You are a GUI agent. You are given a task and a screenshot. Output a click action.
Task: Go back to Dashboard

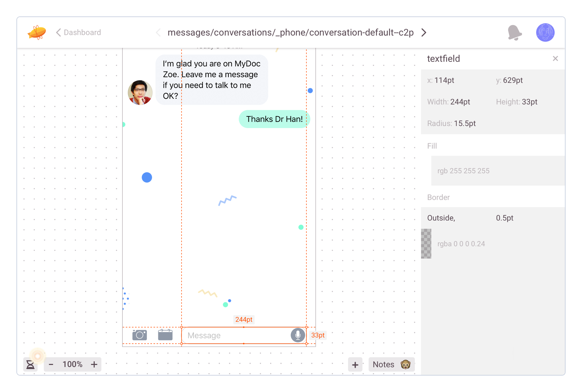[x=78, y=32]
